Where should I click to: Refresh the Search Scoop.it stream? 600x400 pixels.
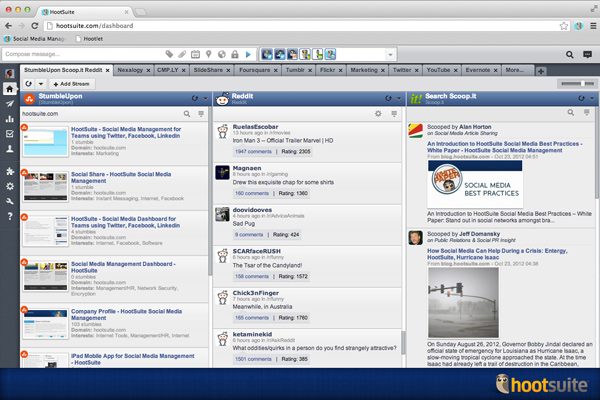click(582, 98)
